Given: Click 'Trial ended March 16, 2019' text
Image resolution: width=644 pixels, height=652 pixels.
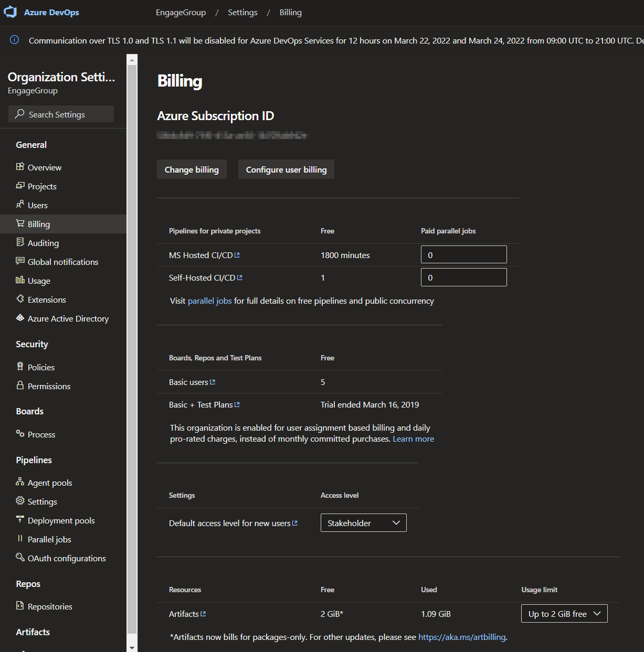Looking at the screenshot, I should 369,404.
